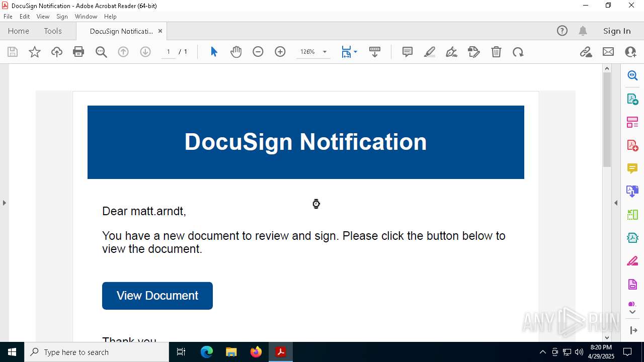Switch to the Home tab
The image size is (644, 362).
click(x=19, y=31)
